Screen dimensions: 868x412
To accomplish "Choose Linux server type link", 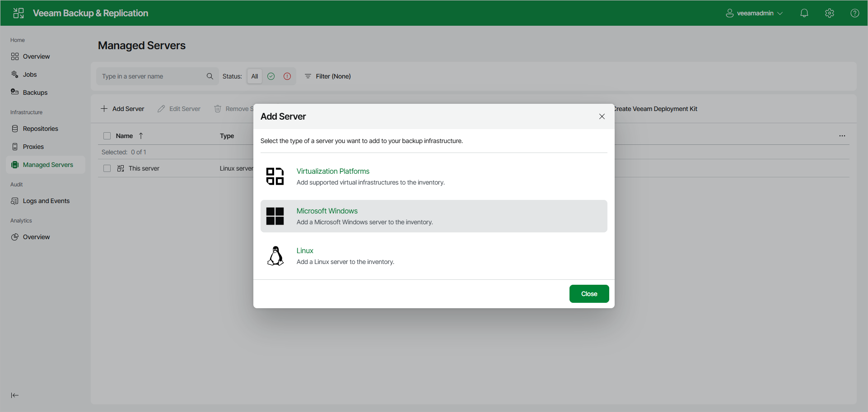I will [305, 251].
